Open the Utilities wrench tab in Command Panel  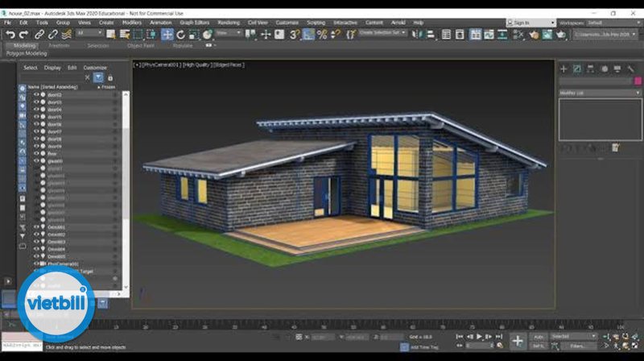click(x=630, y=69)
